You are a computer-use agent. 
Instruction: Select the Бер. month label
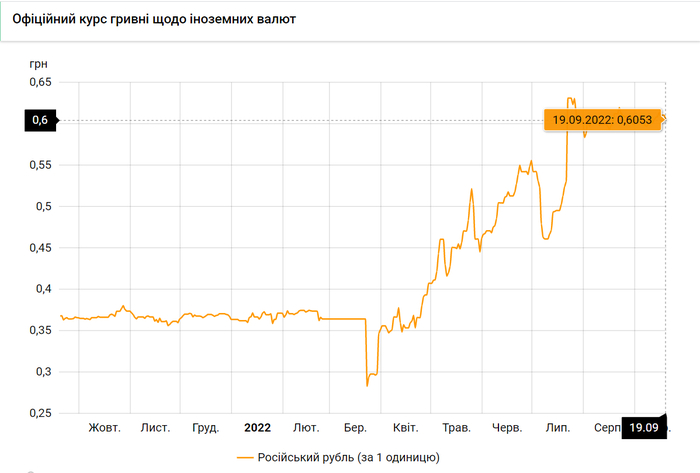355,428
